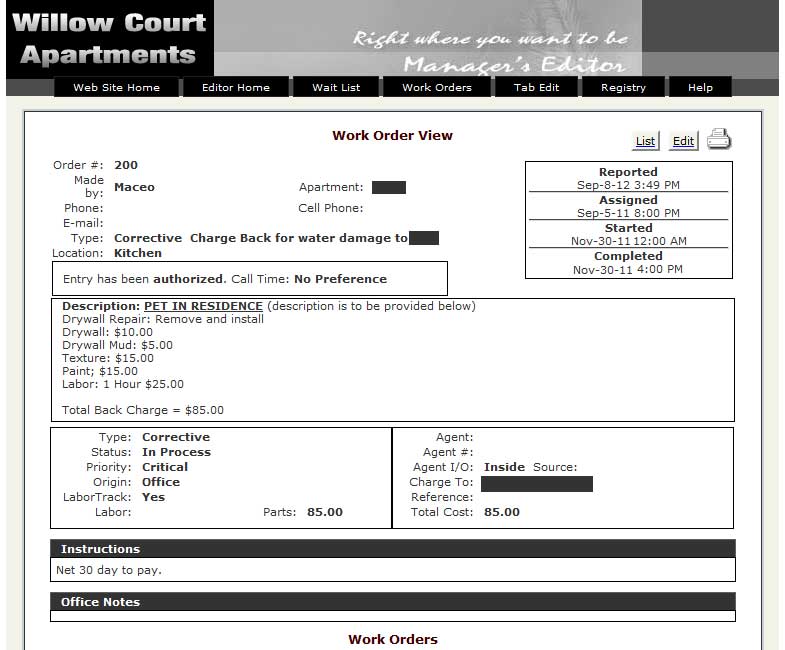The height and width of the screenshot is (650, 785).
Task: Open the Tab Edit menu item
Action: [x=537, y=88]
